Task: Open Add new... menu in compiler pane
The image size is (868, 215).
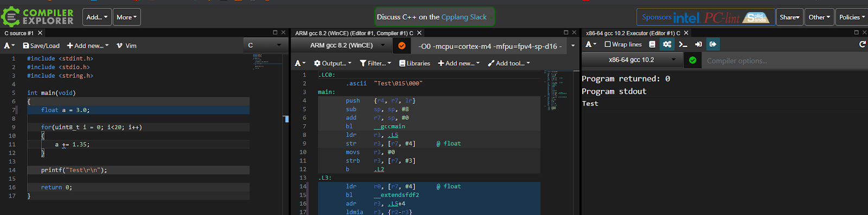Action: pos(458,63)
